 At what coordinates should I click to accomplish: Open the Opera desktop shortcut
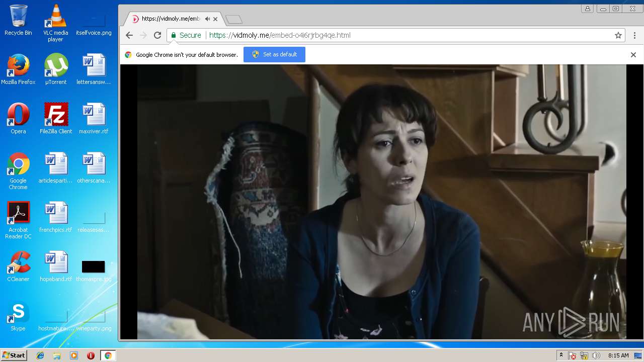pos(18,119)
